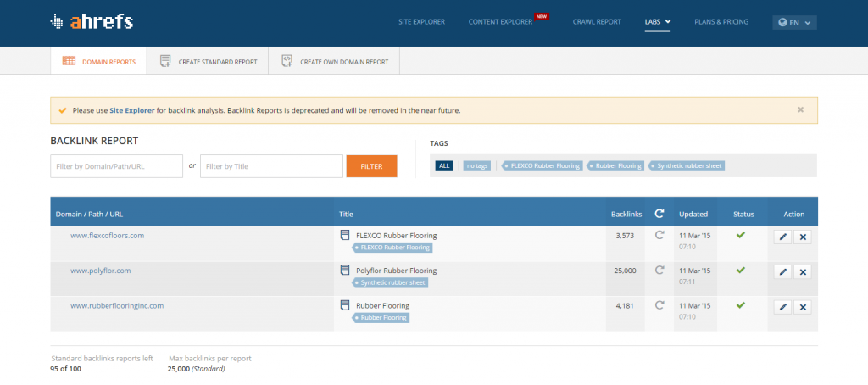Viewport: 868px width, 385px height.
Task: Go to Crawl Report
Action: point(597,22)
